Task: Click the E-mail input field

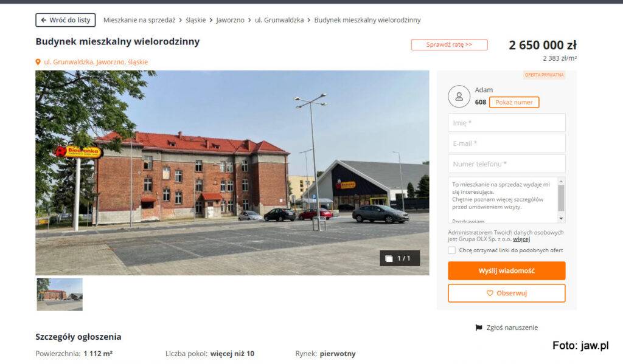Action: coord(507,143)
